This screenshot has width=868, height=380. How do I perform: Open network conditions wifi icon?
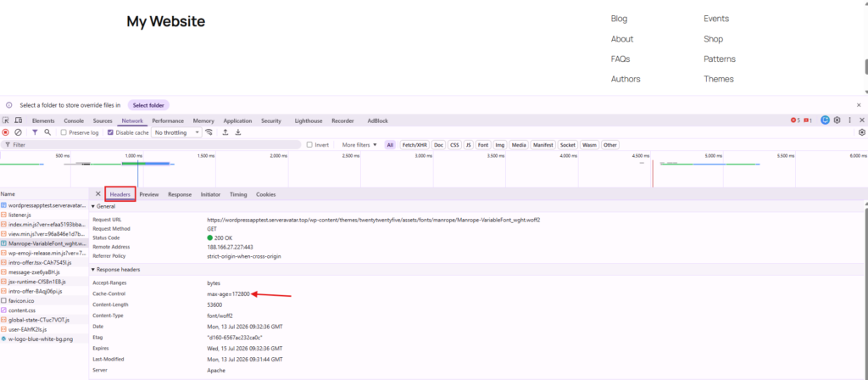(x=209, y=132)
